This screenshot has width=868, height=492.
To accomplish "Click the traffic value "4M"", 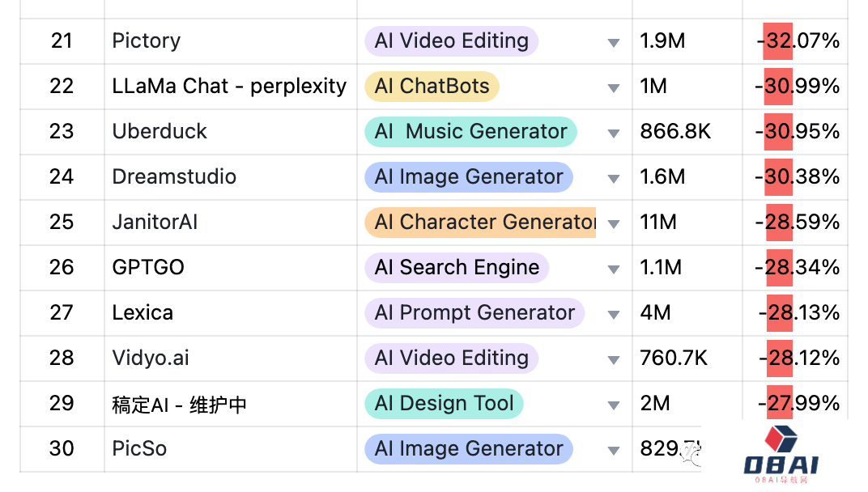I will click(x=655, y=313).
